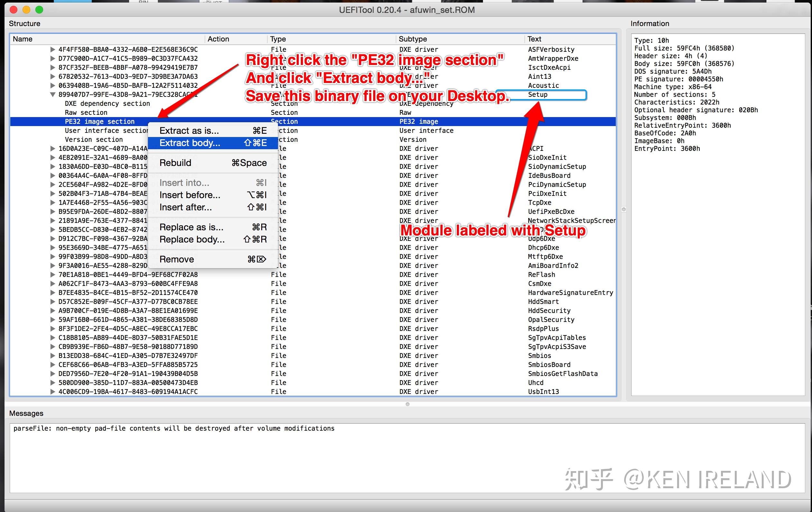
Task: Select the Version section entry
Action: 93,139
